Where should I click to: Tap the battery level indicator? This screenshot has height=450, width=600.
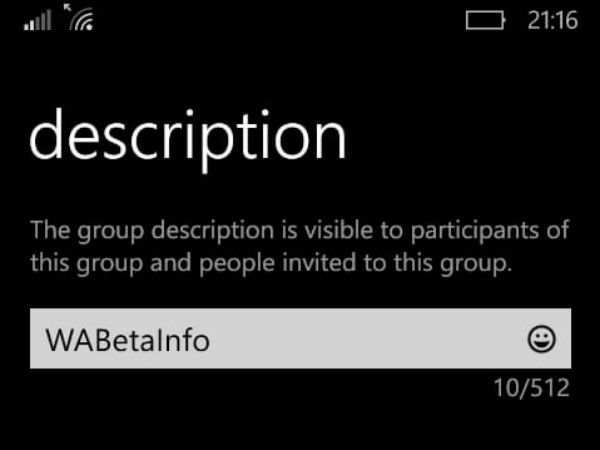486,21
